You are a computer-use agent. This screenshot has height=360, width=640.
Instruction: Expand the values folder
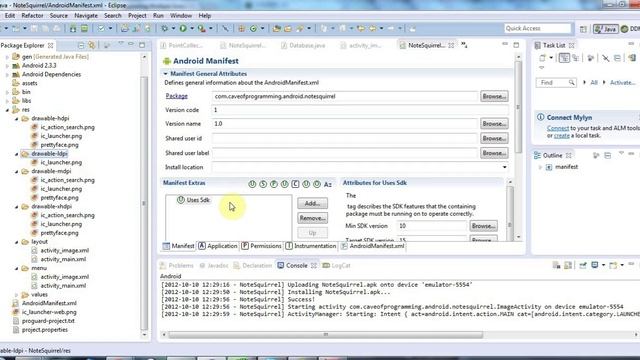click(16, 295)
